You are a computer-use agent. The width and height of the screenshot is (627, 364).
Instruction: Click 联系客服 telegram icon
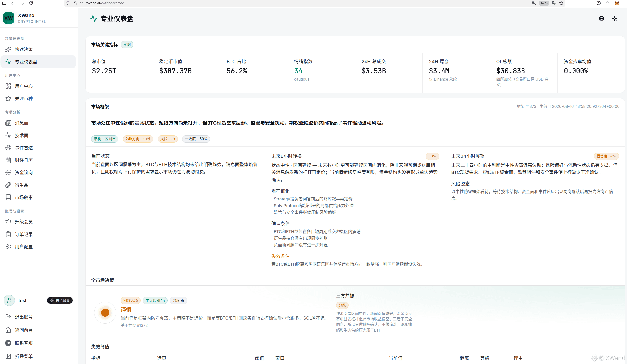(x=8, y=343)
